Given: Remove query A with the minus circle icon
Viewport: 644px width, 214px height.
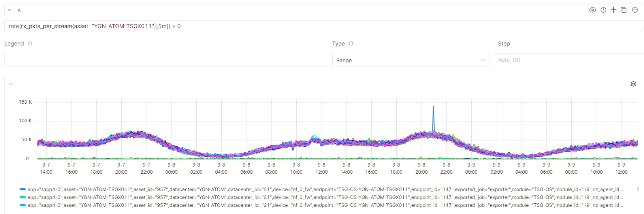Looking at the screenshot, I should (635, 10).
